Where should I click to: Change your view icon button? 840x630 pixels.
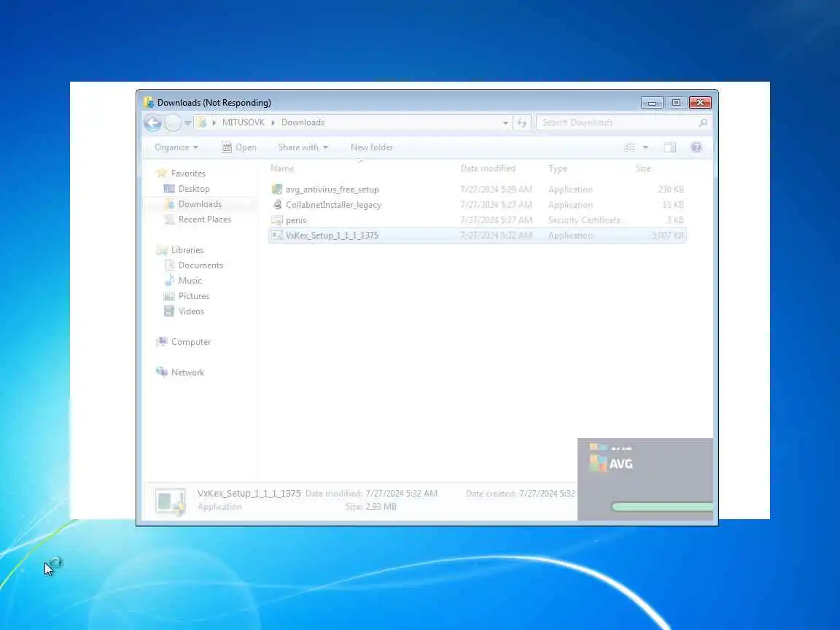click(630, 147)
